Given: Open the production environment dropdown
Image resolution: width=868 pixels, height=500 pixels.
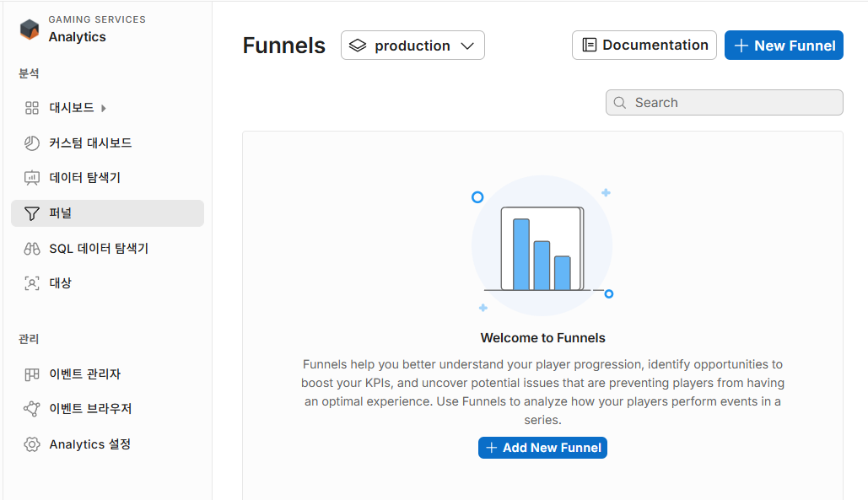Looking at the screenshot, I should (412, 46).
